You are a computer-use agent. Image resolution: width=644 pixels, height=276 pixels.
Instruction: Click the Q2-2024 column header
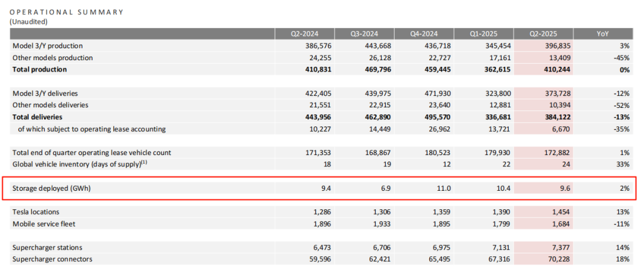(x=304, y=34)
